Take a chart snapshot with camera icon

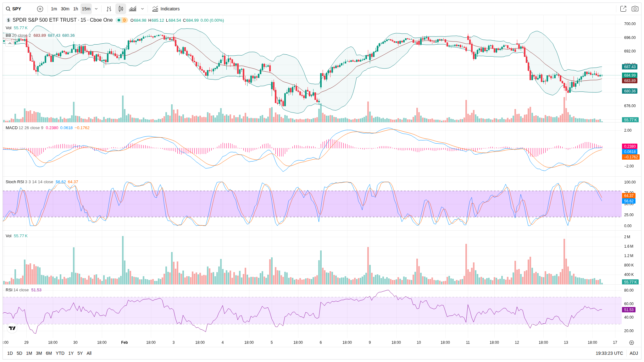[x=635, y=9]
